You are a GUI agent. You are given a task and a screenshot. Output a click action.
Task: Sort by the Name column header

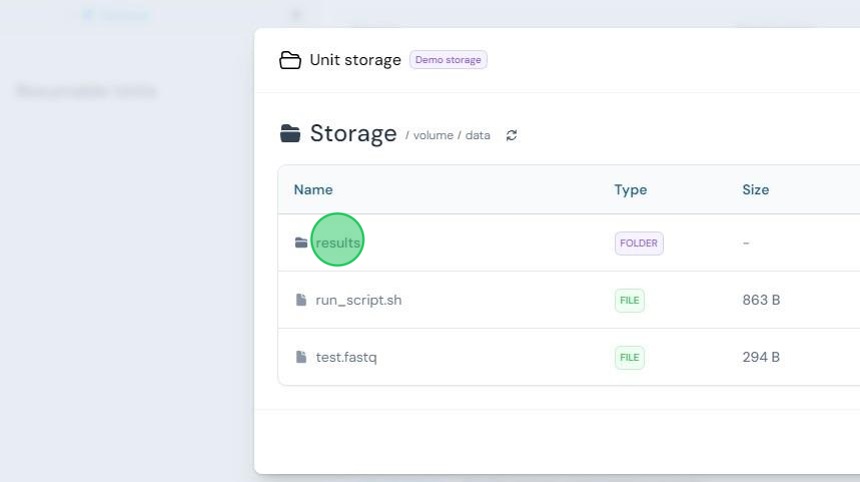pyautogui.click(x=313, y=190)
